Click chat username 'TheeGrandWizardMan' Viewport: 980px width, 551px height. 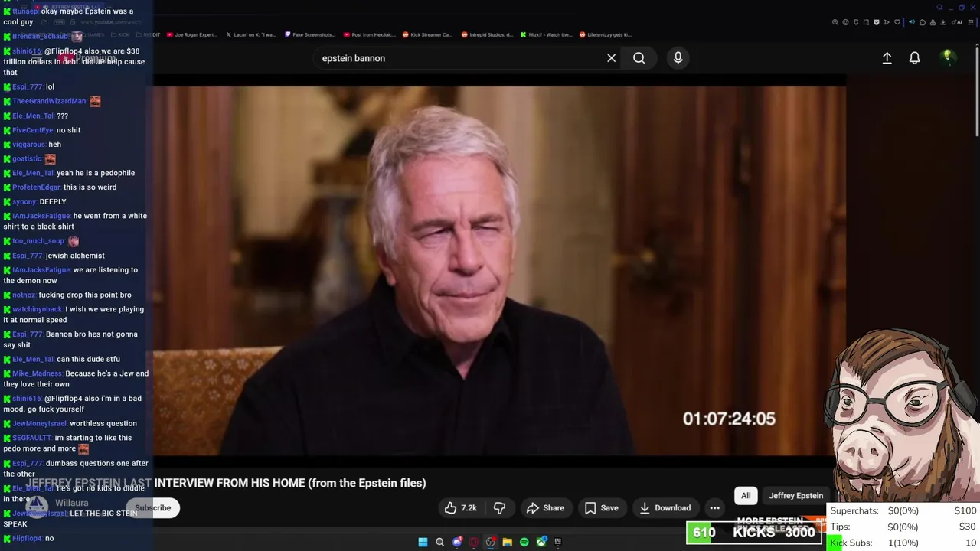click(x=49, y=101)
